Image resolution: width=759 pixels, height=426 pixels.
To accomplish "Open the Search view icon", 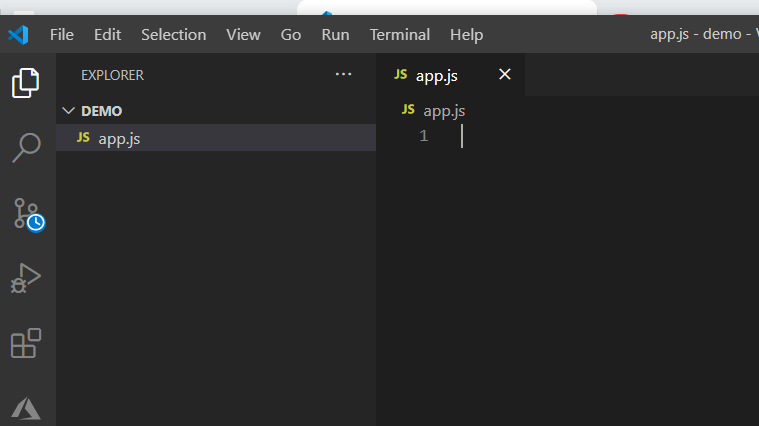I will click(27, 147).
